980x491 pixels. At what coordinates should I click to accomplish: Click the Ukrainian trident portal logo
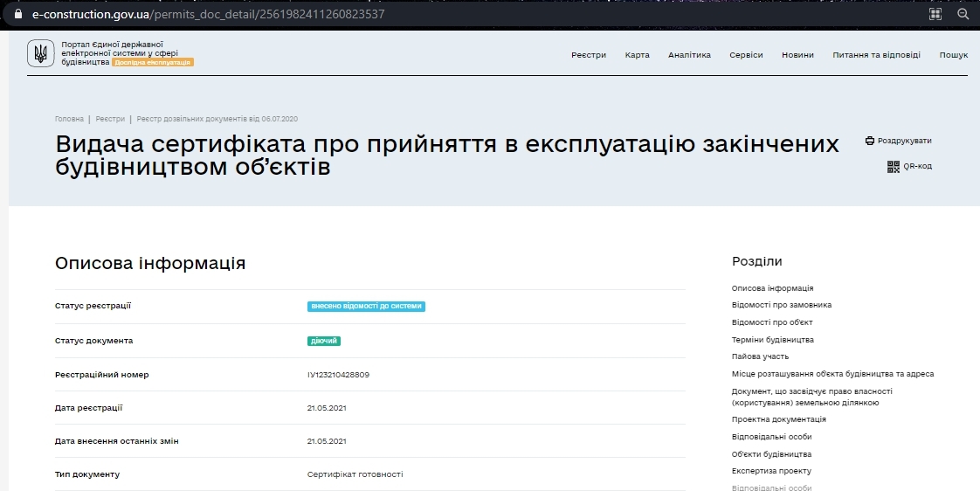tap(41, 53)
